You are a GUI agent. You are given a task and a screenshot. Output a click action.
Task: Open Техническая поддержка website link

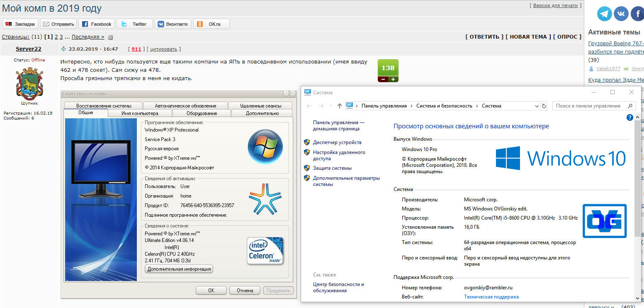pos(491,297)
